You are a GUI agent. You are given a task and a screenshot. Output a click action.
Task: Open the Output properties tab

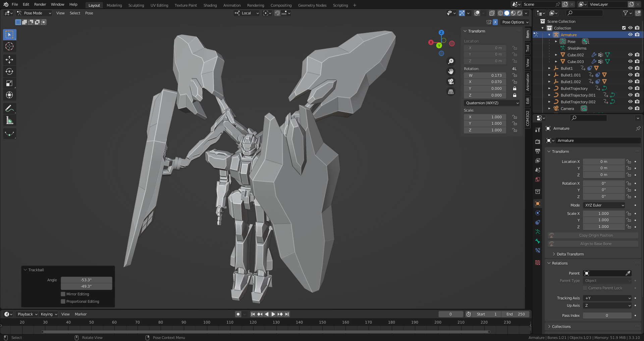click(x=538, y=151)
